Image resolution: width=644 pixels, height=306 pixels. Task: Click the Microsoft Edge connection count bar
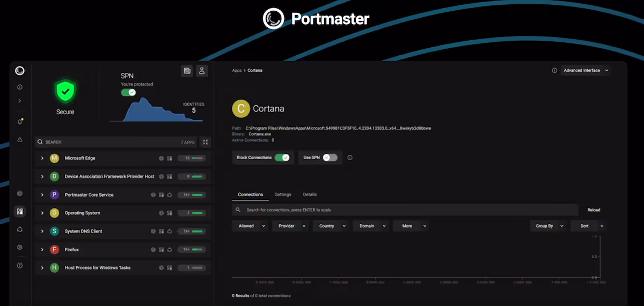click(192, 159)
